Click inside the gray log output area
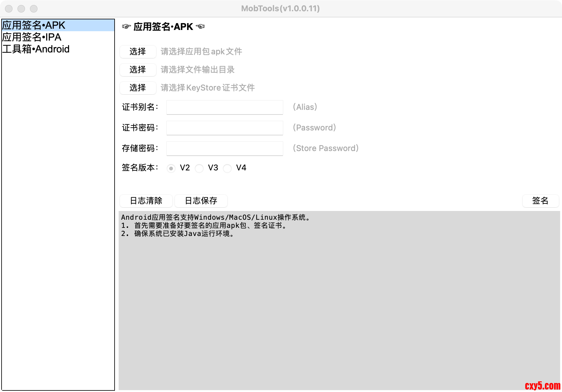The height and width of the screenshot is (392, 562). [x=339, y=300]
